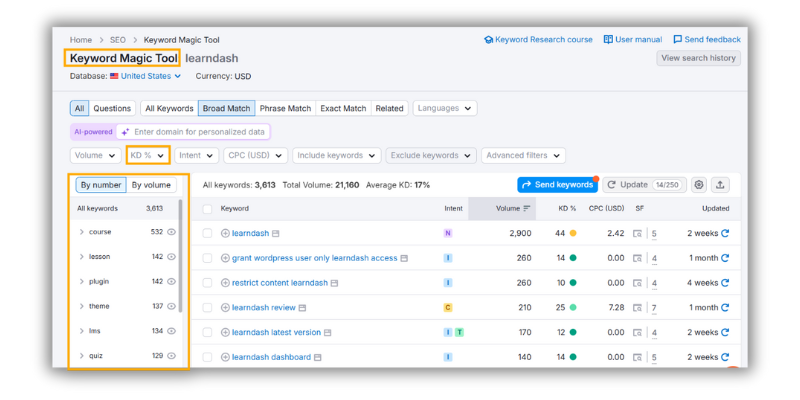This screenshot has height=400, width=800.
Task: Open Advanced filters dropdown
Action: [523, 156]
